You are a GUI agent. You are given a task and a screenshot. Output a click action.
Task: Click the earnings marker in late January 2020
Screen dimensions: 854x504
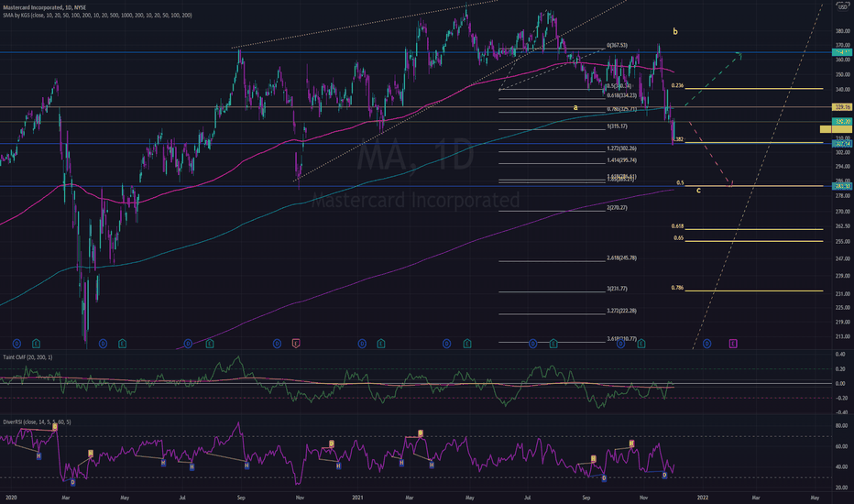[36, 344]
